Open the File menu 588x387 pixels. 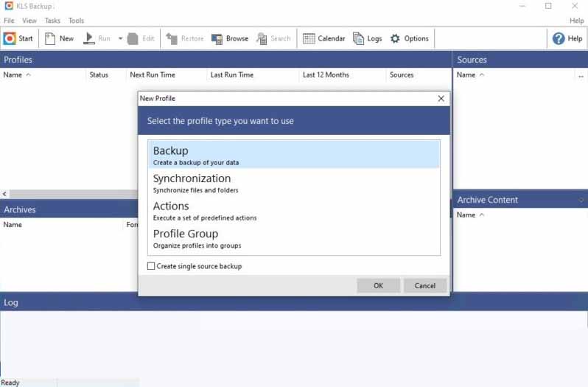[9, 21]
